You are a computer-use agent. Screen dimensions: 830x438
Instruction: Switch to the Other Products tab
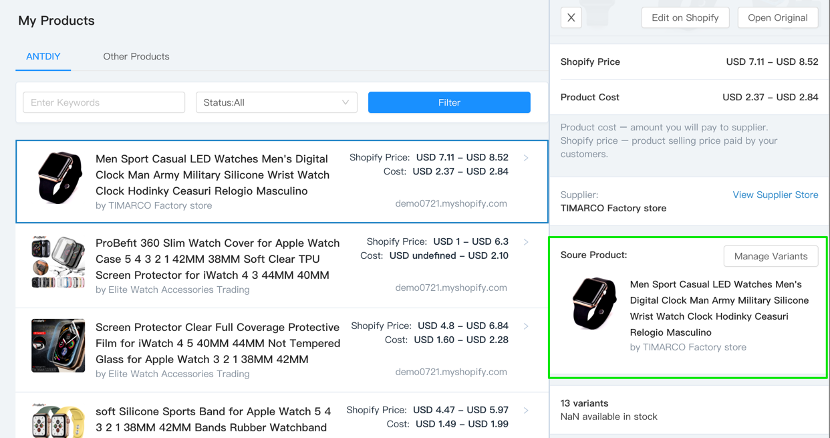point(136,57)
